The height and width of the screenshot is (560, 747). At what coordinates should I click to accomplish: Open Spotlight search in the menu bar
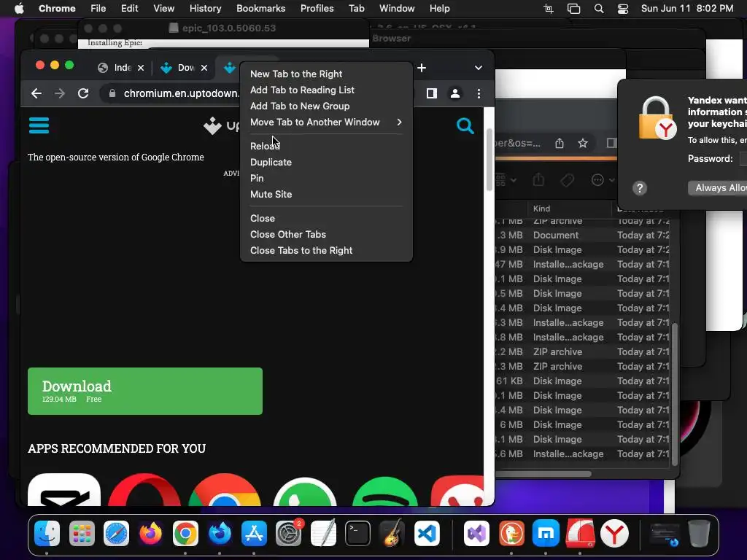pos(599,9)
